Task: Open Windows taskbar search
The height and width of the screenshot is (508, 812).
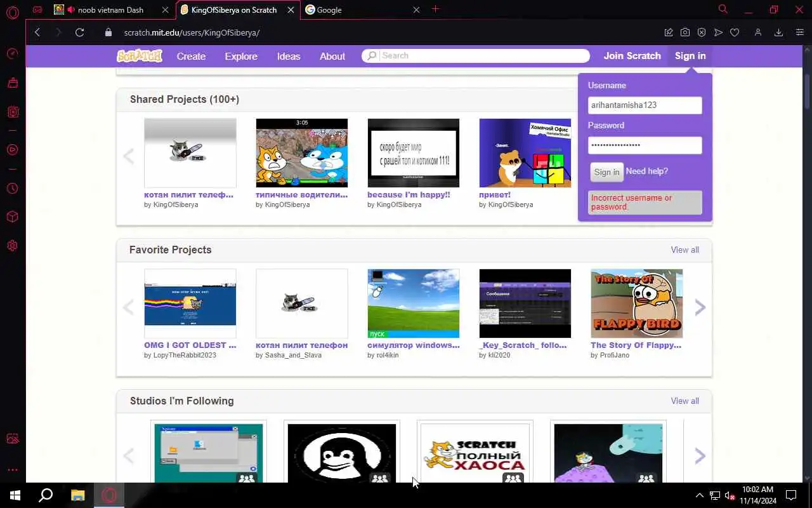Action: coord(46,495)
